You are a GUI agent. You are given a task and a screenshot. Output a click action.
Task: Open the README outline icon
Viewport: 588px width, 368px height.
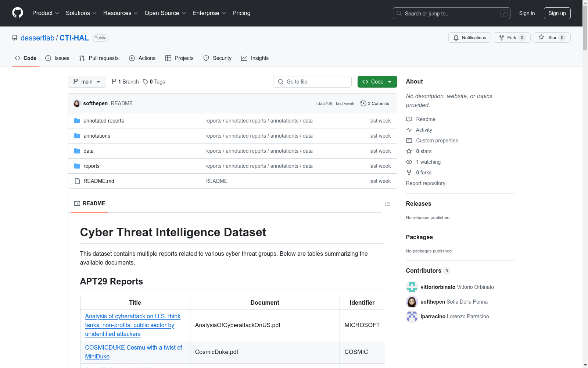coord(388,204)
